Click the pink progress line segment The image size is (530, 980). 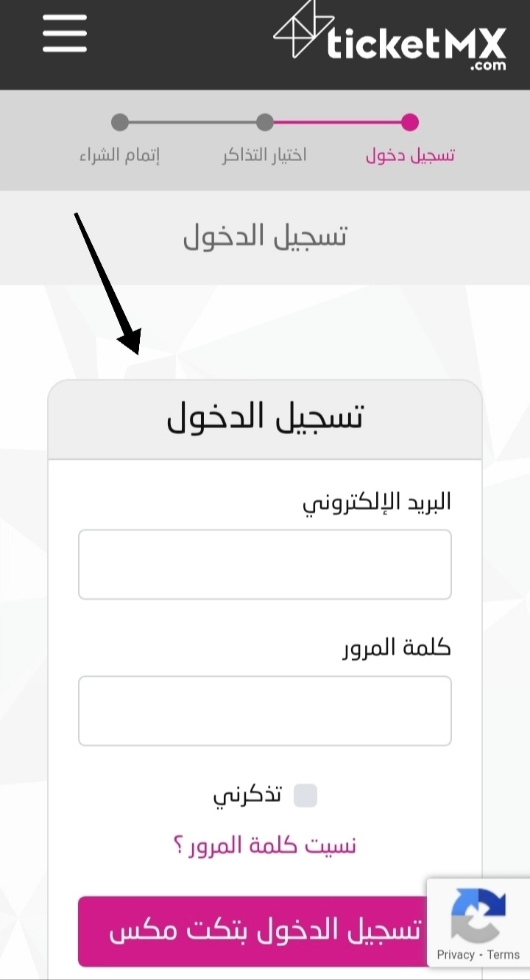click(338, 122)
